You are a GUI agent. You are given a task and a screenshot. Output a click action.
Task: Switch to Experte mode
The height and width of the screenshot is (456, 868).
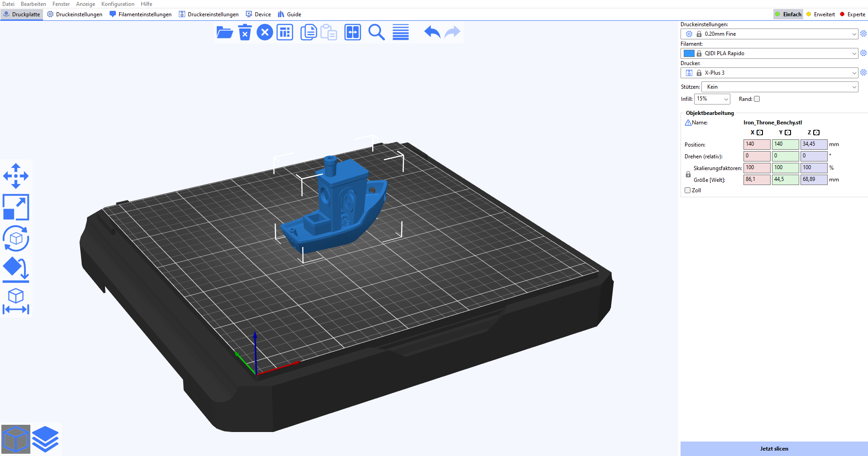(x=853, y=14)
